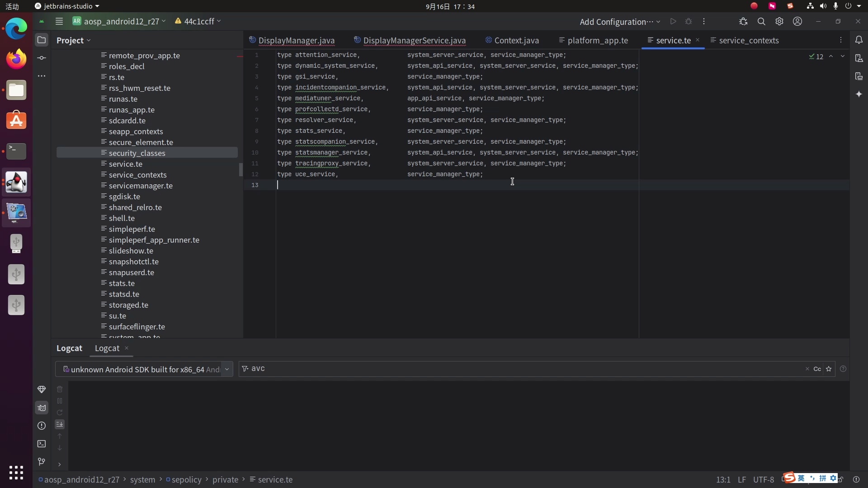Click the Gemini AI sparkle icon
The image size is (868, 488).
(x=859, y=94)
